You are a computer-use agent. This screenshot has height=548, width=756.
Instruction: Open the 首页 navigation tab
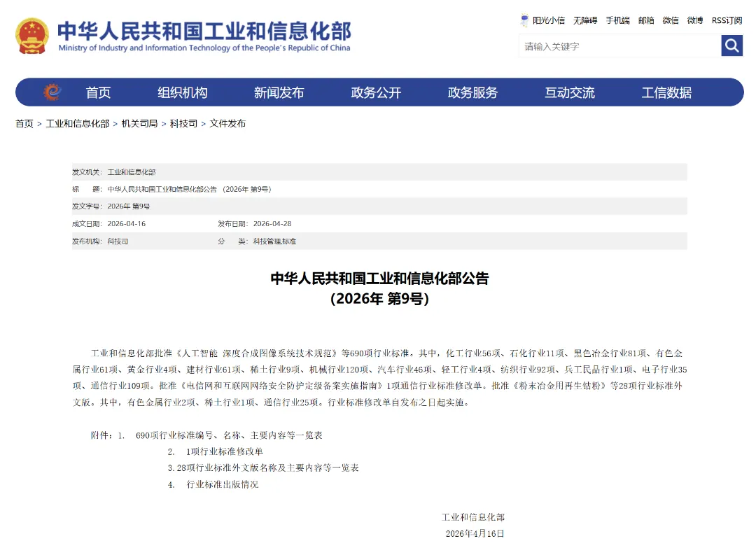pyautogui.click(x=98, y=92)
